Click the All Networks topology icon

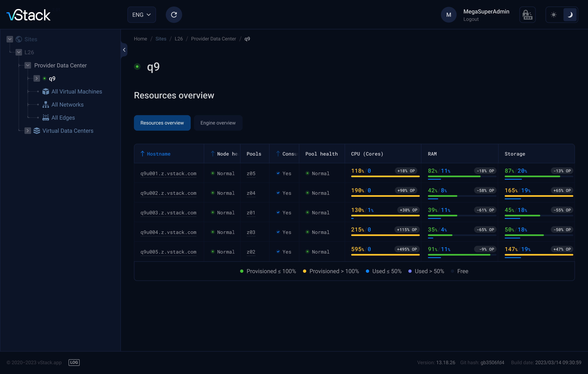[x=46, y=105]
